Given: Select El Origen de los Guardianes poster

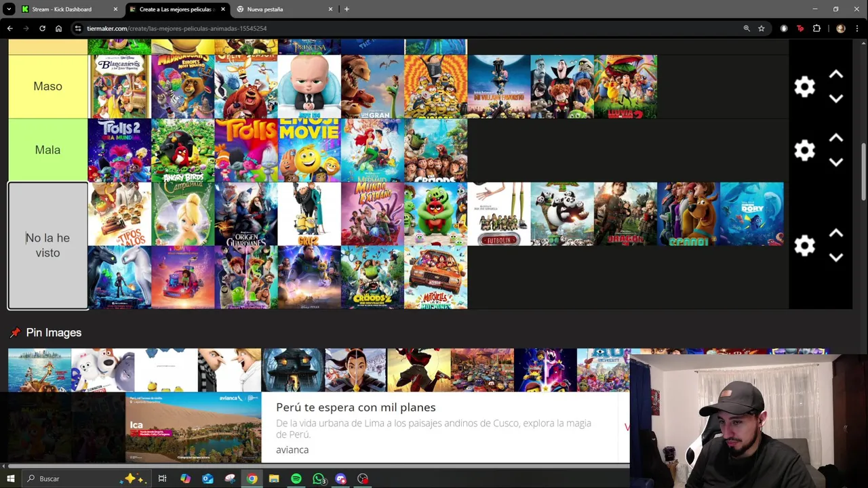Looking at the screenshot, I should click(x=245, y=213).
